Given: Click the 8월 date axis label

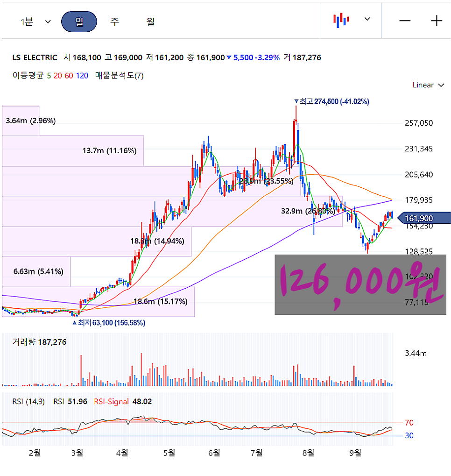Looking at the screenshot, I should coord(308,453).
